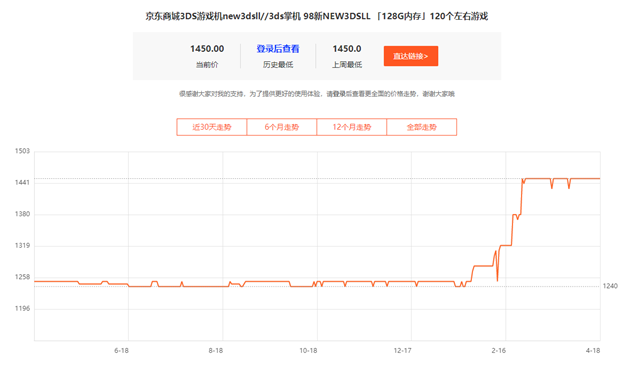
Task: Click the 4-18 date axis label
Action: [x=593, y=350]
